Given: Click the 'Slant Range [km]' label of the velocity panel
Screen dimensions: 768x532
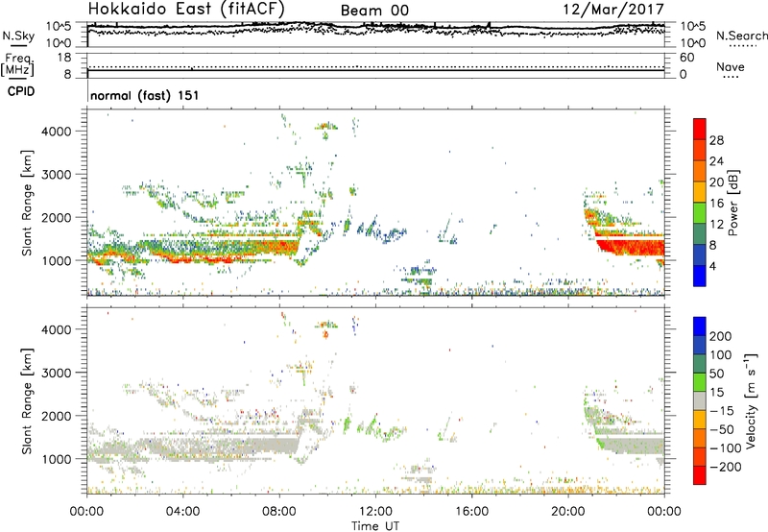Looking at the screenshot, I should pyautogui.click(x=27, y=400).
